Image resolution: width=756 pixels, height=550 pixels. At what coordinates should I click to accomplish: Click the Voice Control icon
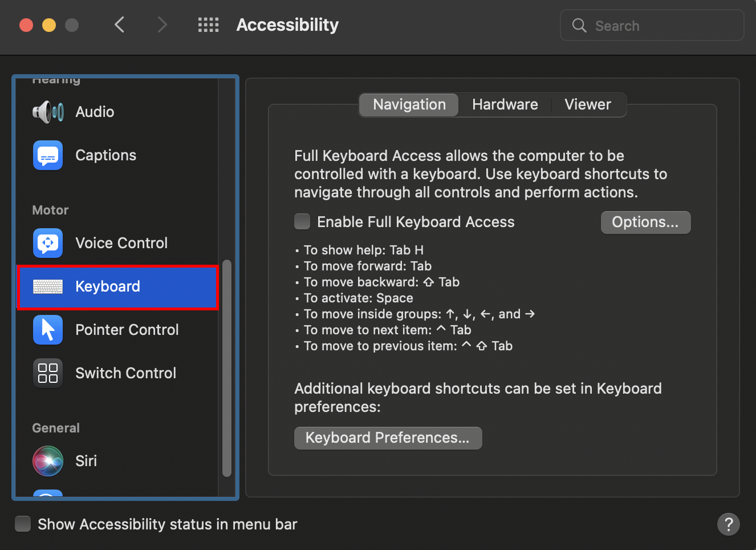48,243
